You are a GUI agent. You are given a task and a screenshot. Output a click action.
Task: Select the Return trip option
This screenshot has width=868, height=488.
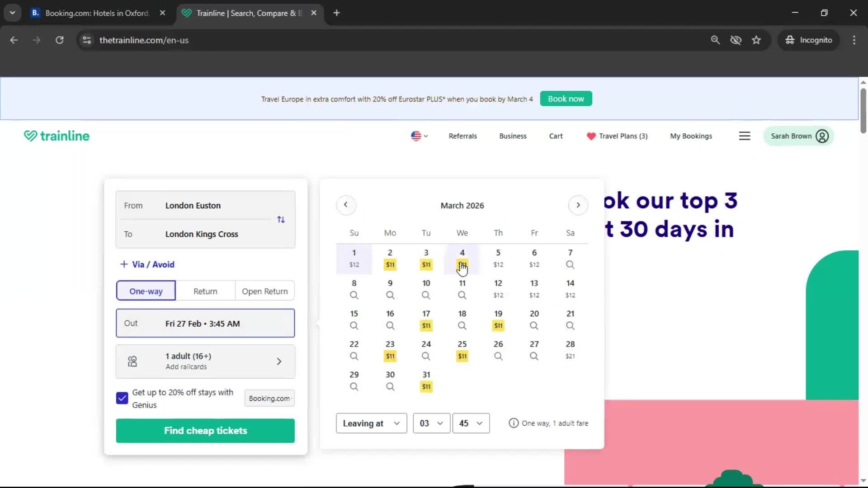click(x=205, y=291)
